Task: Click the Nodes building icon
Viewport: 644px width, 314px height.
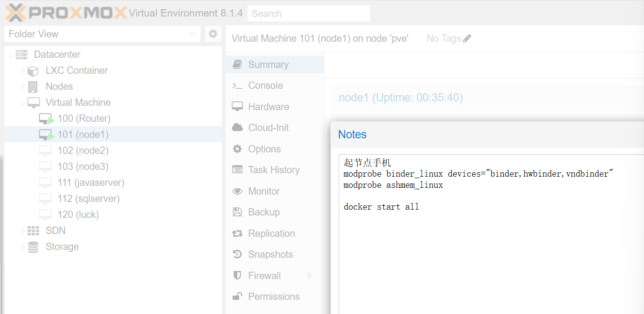Action: [33, 86]
